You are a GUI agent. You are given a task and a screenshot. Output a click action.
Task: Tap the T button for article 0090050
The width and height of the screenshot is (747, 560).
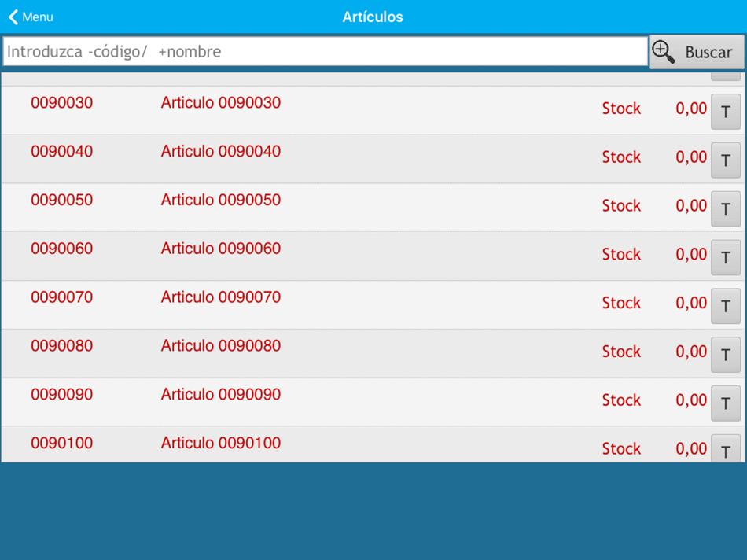pos(726,208)
